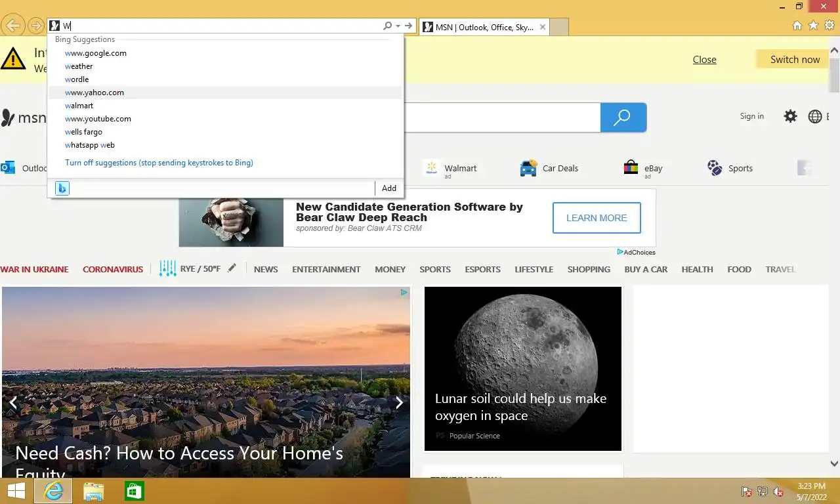Click the muted volume tray icon

tap(778, 492)
